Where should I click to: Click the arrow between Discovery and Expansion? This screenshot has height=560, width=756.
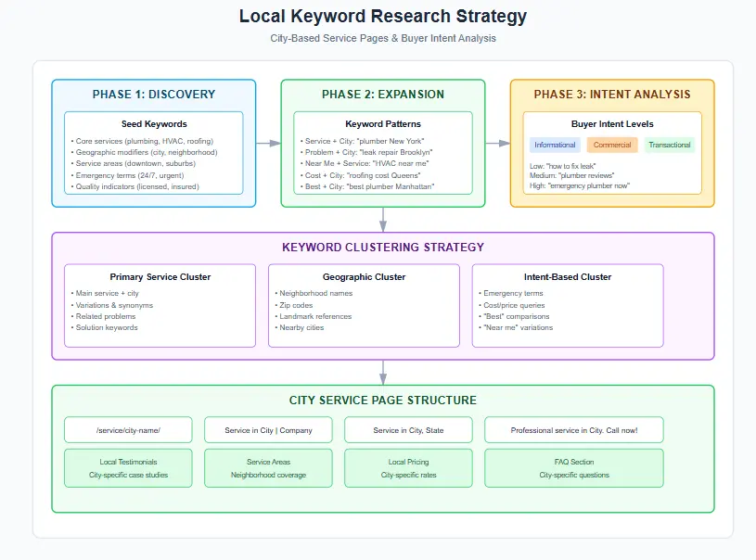point(268,143)
